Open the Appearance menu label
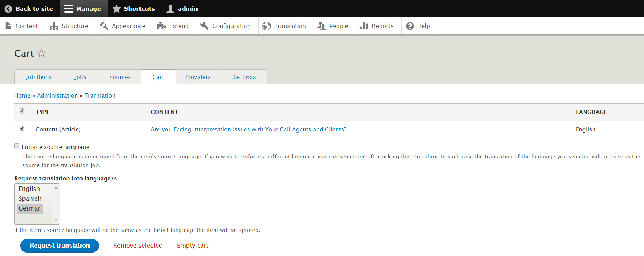The height and width of the screenshot is (256, 644). coord(129,26)
